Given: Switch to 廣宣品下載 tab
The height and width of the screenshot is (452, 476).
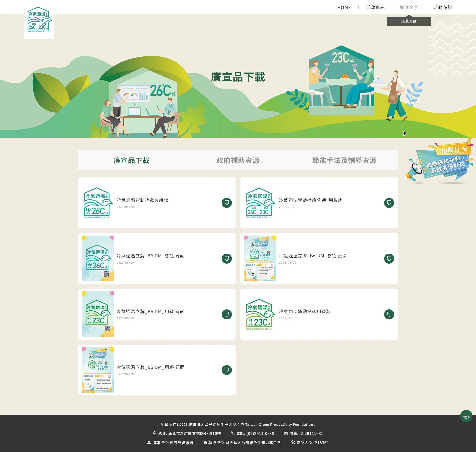Looking at the screenshot, I should 131,160.
